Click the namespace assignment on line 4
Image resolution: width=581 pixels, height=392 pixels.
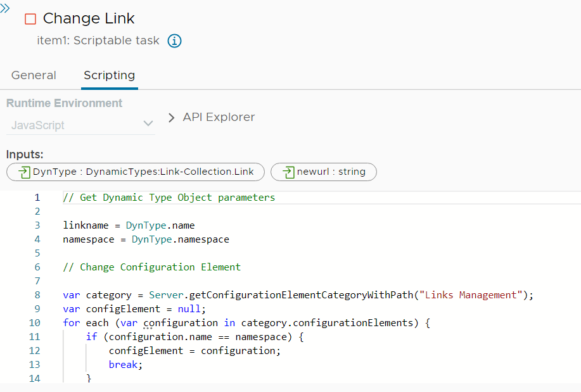point(146,239)
